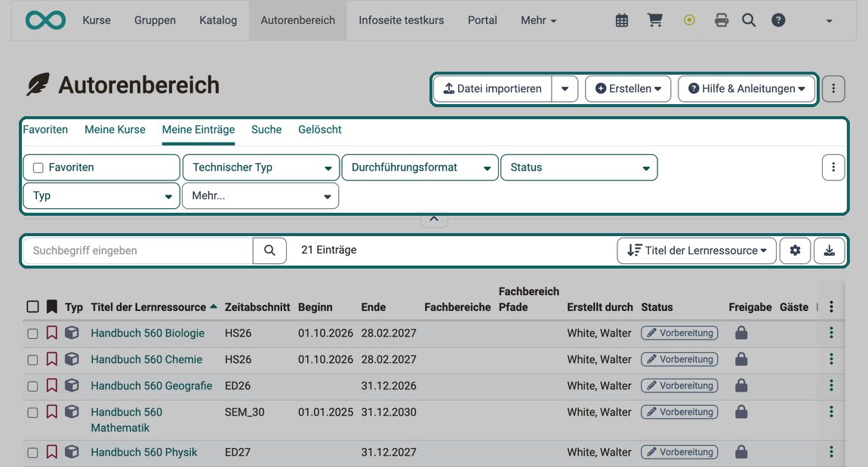Open Hilfe & Anleitungen dropdown
Viewport: 868px width, 467px height.
(x=746, y=88)
